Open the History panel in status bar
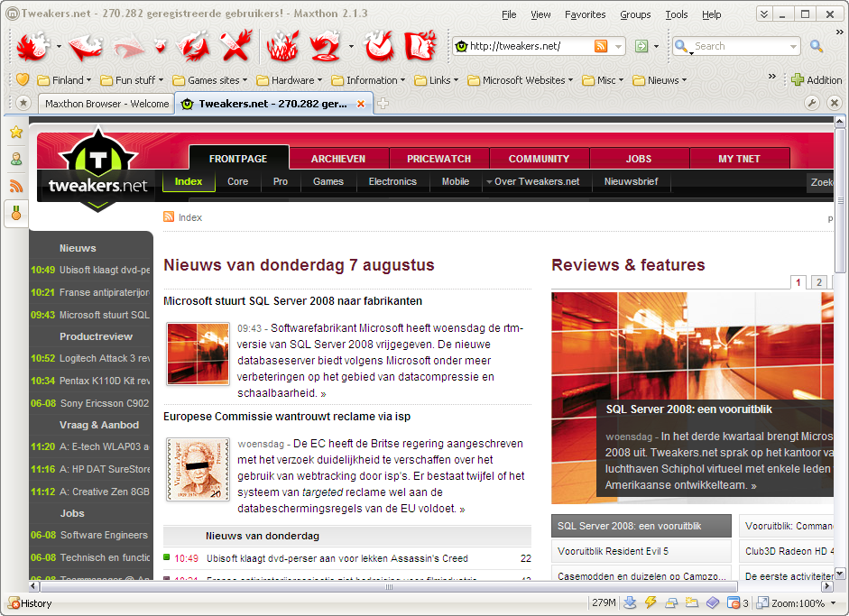The image size is (849, 616). tap(30, 603)
